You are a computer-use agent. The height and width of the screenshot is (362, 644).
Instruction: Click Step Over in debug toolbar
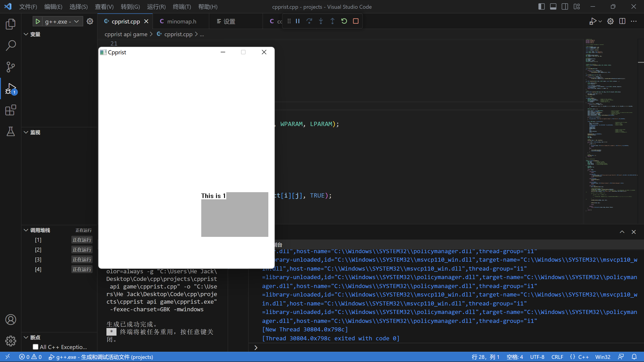coord(309,21)
